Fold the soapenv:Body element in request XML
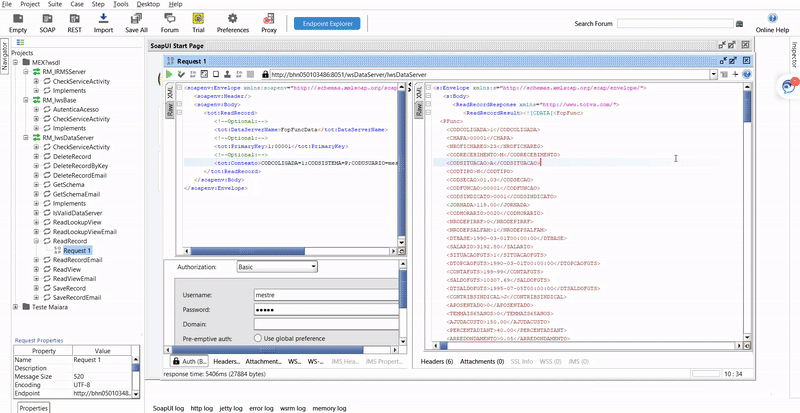The image size is (800, 413). (x=180, y=104)
